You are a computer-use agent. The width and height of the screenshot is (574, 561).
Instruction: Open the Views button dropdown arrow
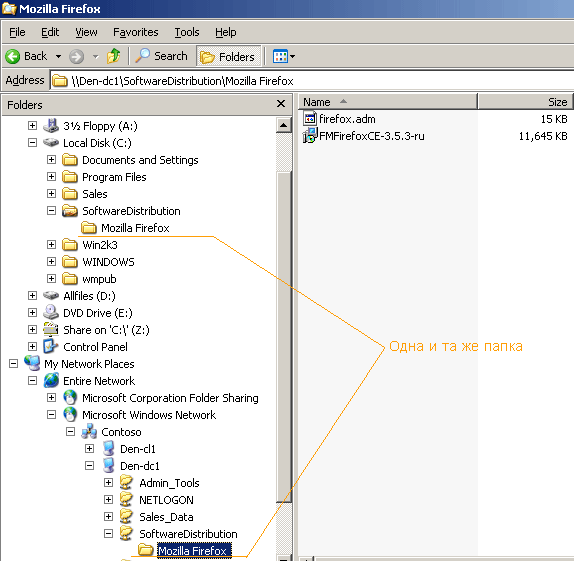[292, 57]
